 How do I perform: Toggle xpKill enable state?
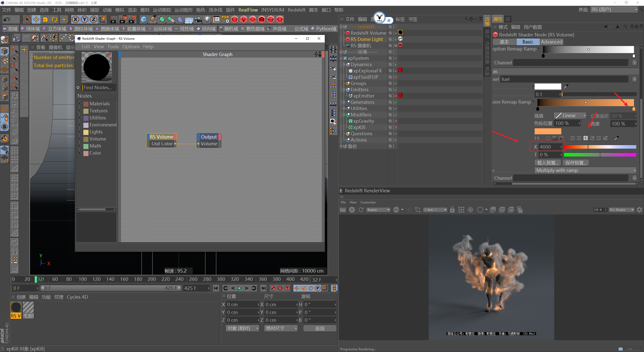coord(396,127)
